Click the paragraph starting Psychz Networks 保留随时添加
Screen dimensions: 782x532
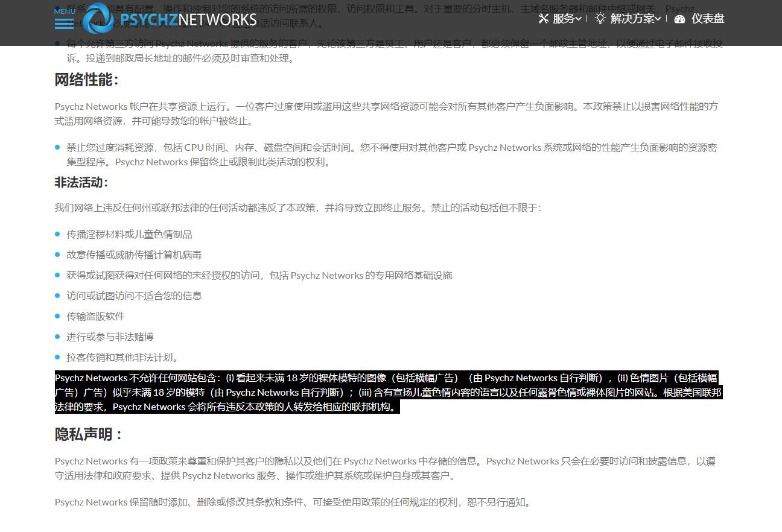294,502
